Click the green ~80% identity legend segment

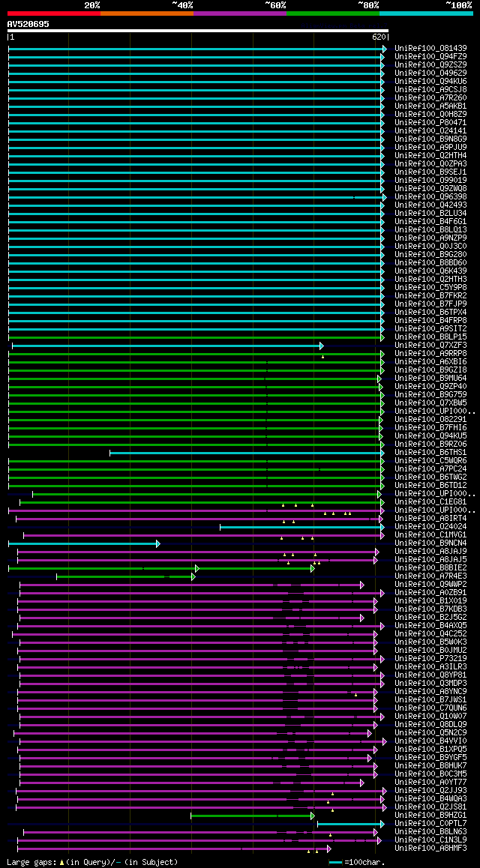point(333,13)
